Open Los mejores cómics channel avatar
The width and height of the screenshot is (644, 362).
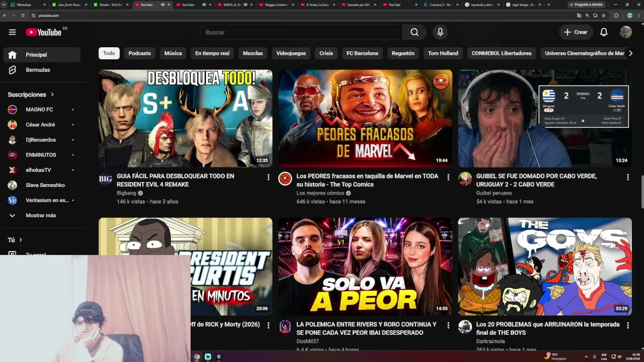285,178
